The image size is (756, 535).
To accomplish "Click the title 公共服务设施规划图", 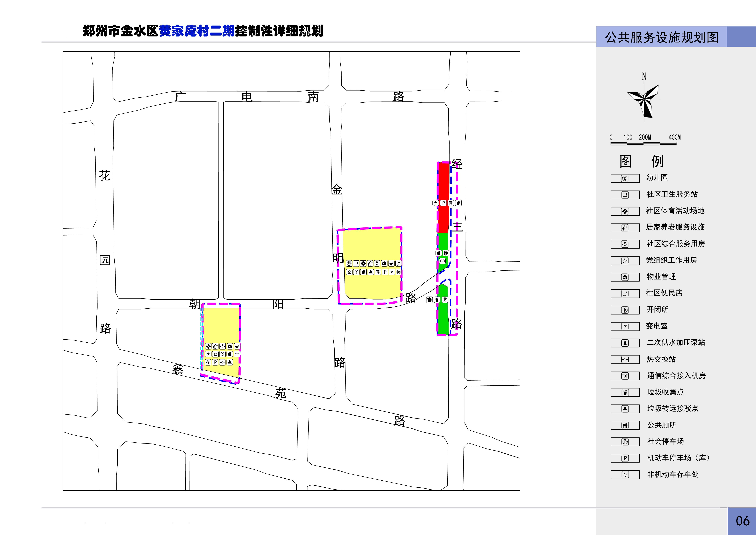I will (x=662, y=37).
